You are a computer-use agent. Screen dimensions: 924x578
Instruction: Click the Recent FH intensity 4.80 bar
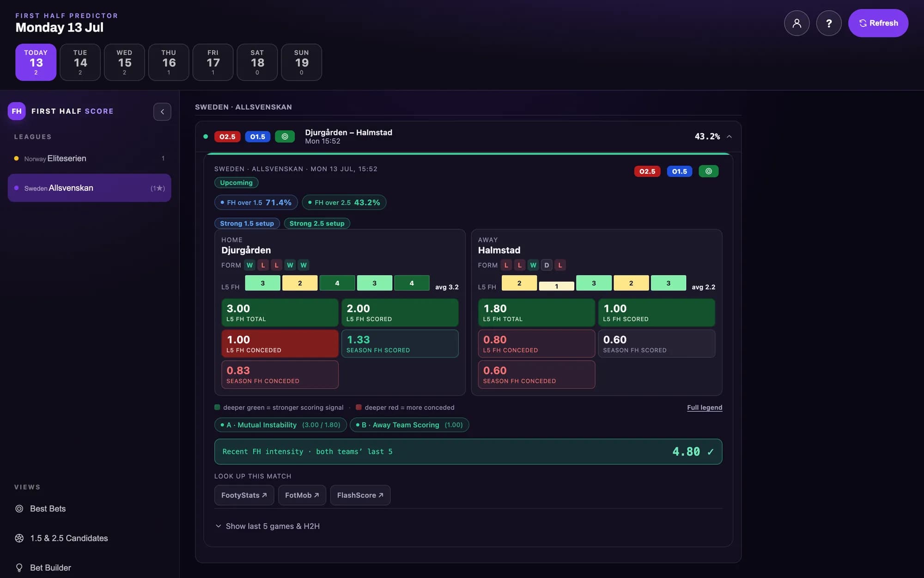coord(468,452)
